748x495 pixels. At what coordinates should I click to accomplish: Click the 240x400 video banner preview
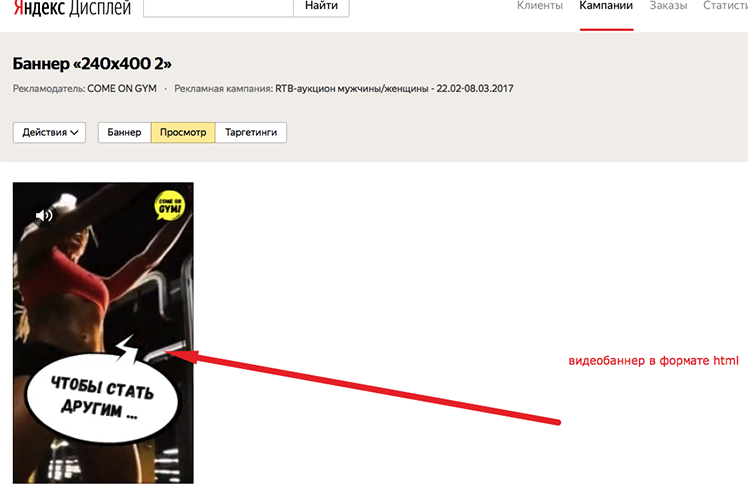click(103, 333)
